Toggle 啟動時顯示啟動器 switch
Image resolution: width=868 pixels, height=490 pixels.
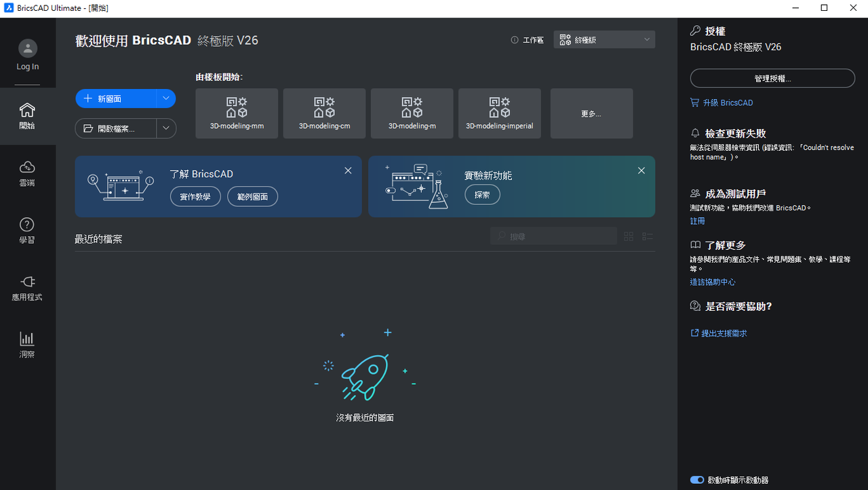[x=697, y=480]
